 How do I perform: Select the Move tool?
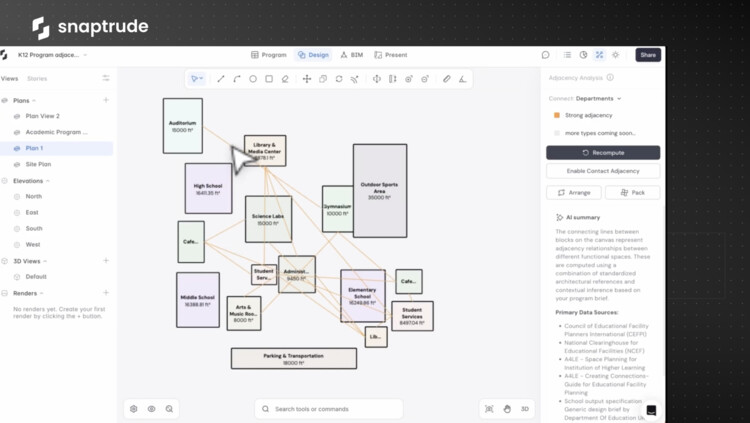[308, 79]
